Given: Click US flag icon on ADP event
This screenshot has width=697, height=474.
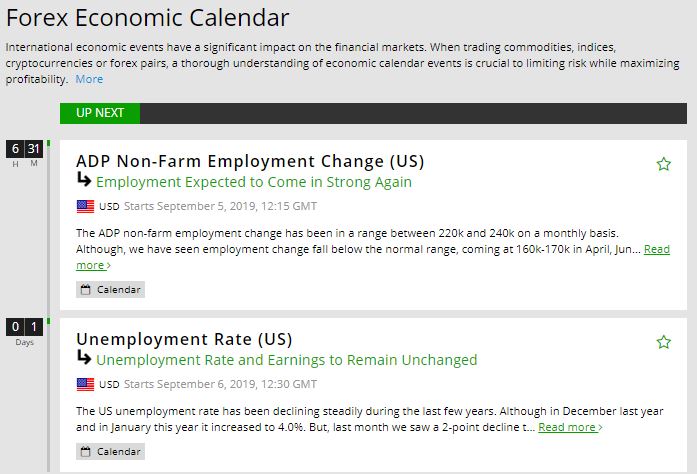Looking at the screenshot, I should (x=85, y=206).
